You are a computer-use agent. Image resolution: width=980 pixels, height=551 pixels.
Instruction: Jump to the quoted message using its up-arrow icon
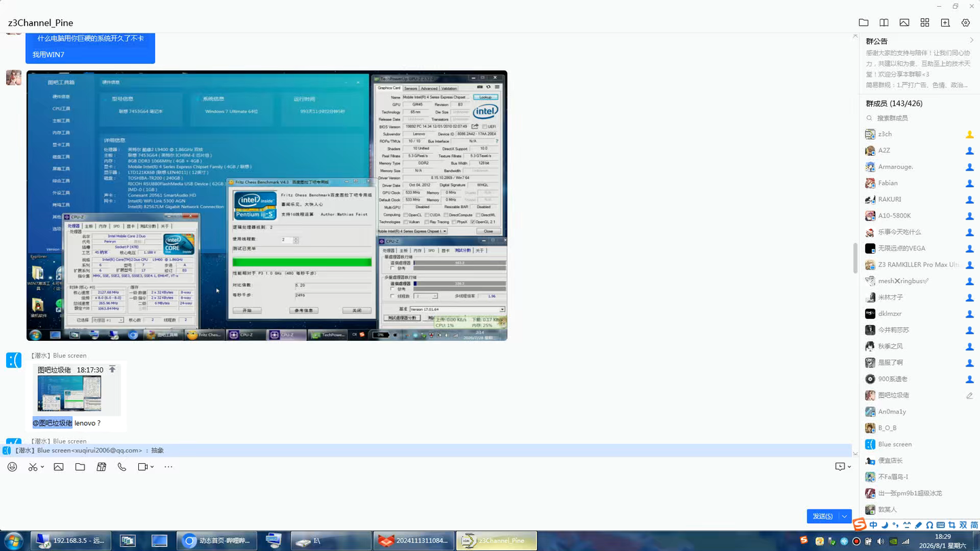(112, 369)
